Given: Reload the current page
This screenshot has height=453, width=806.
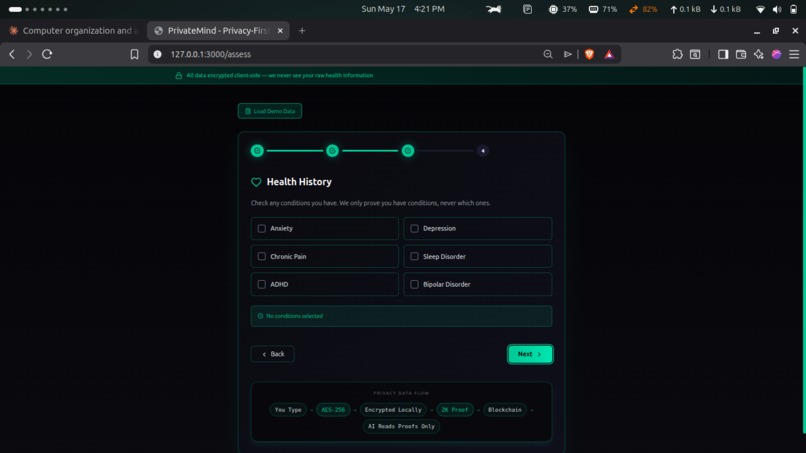Looking at the screenshot, I should (47, 54).
